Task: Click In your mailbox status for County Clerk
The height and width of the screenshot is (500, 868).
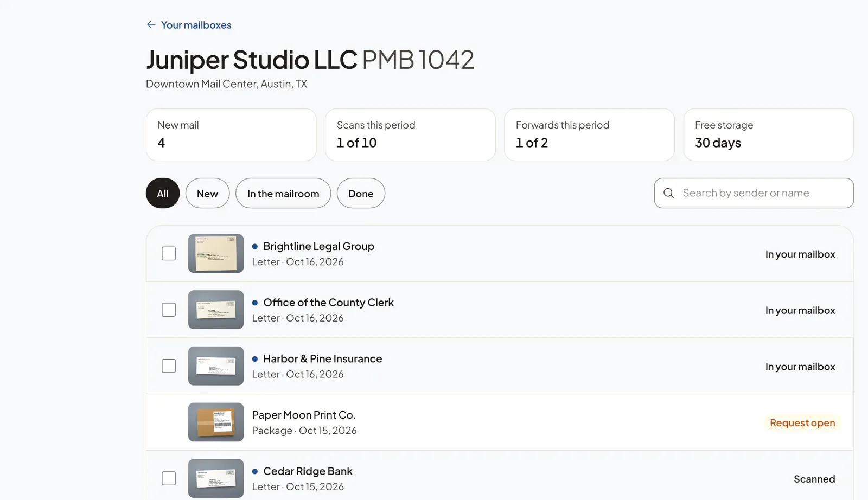Action: (800, 310)
